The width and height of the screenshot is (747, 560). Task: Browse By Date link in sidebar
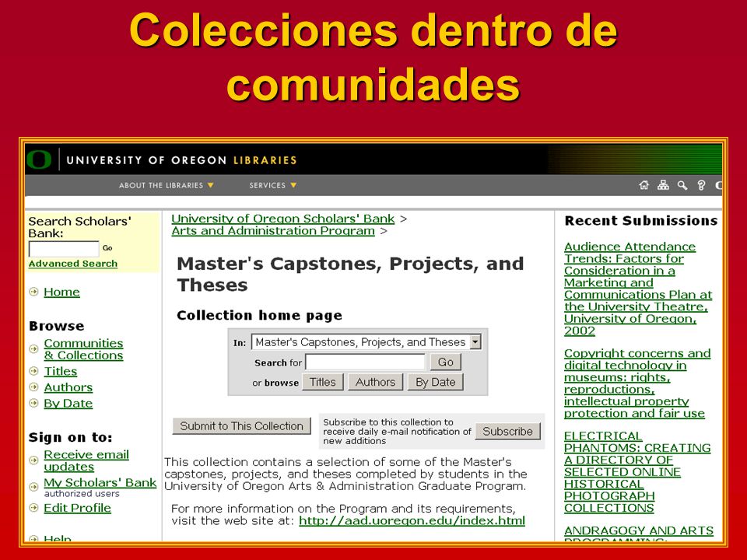[x=68, y=404]
